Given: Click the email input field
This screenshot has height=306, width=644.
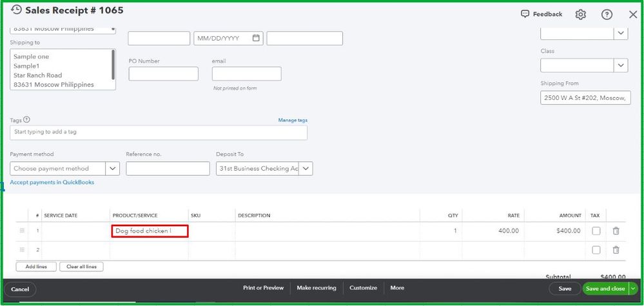Looking at the screenshot, I should click(247, 74).
